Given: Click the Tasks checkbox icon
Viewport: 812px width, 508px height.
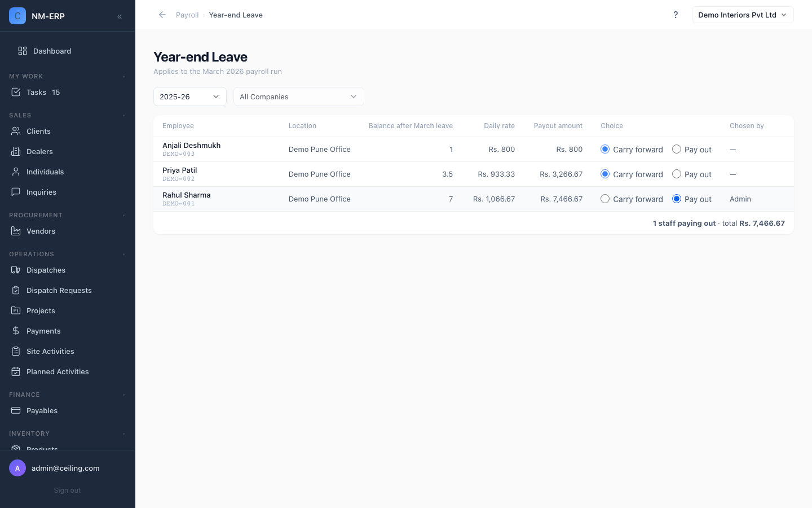Looking at the screenshot, I should (16, 92).
